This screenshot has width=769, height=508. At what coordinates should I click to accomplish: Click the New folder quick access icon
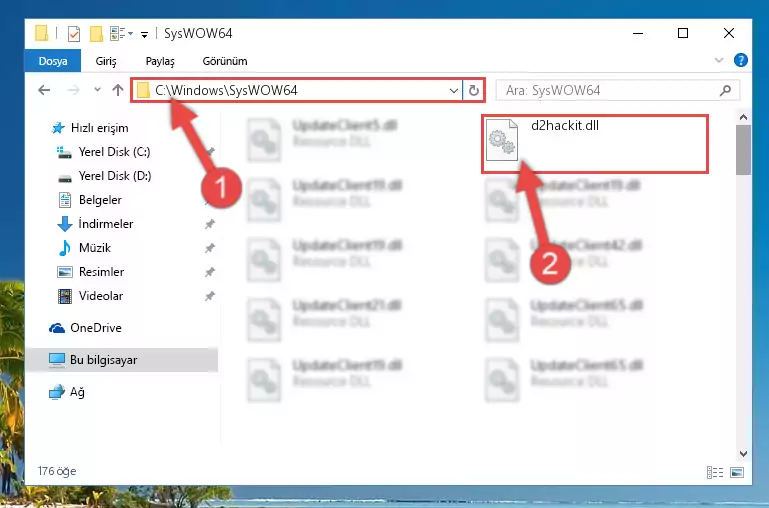click(96, 34)
